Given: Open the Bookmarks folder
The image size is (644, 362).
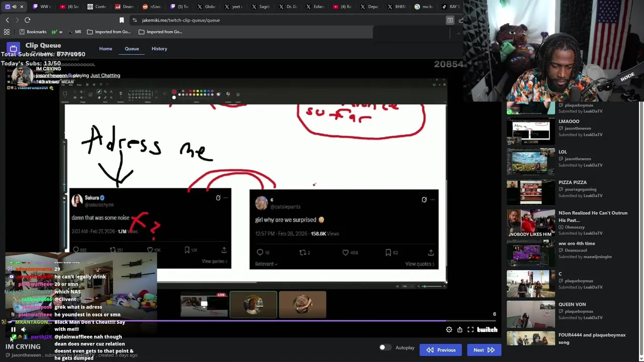Looking at the screenshot, I should 33,32.
